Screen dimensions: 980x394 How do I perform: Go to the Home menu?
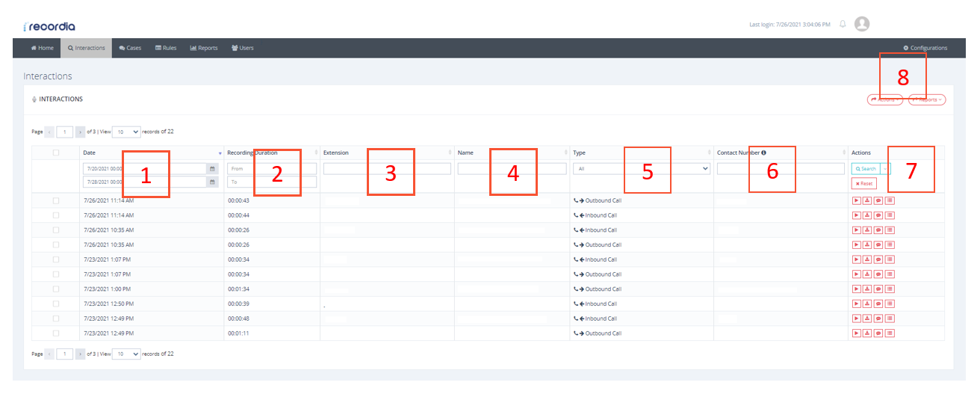point(42,48)
